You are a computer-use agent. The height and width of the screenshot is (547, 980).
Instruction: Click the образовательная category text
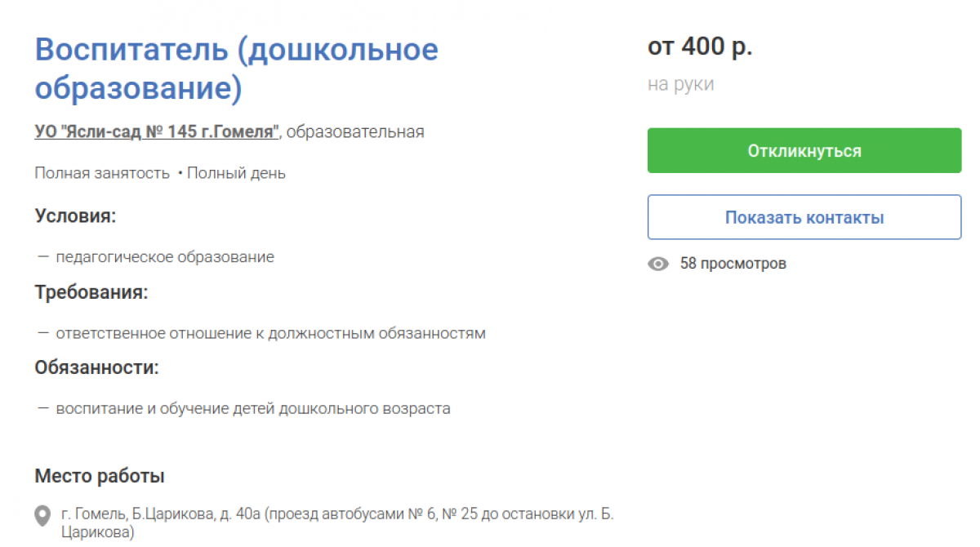tap(355, 131)
